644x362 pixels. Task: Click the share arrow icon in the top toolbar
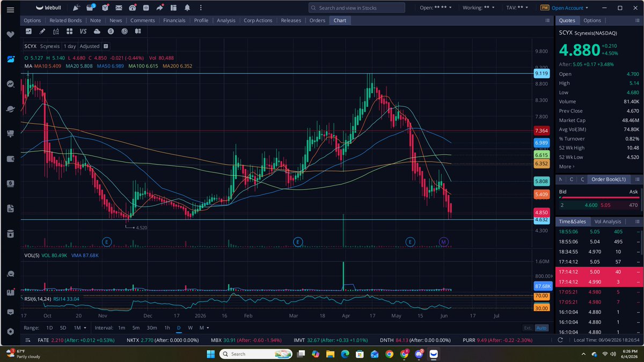(x=160, y=8)
